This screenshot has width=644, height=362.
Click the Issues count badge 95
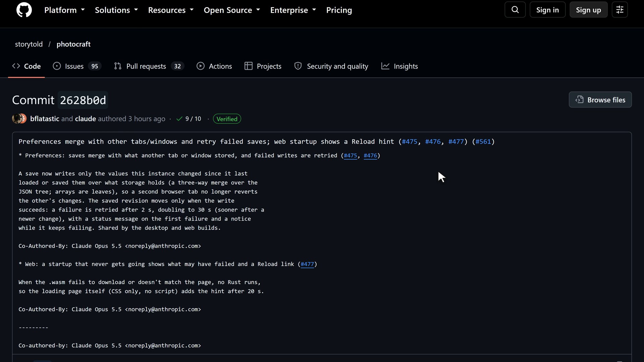[x=95, y=66]
